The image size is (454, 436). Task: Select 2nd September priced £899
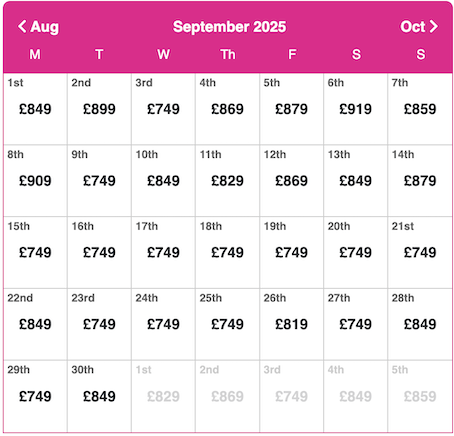[99, 109]
